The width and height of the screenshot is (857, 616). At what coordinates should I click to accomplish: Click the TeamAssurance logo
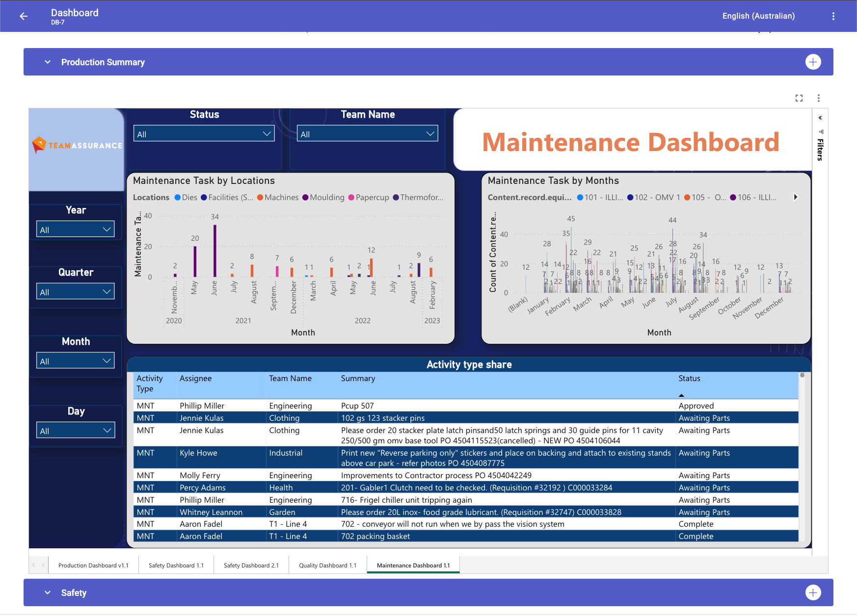tap(77, 145)
